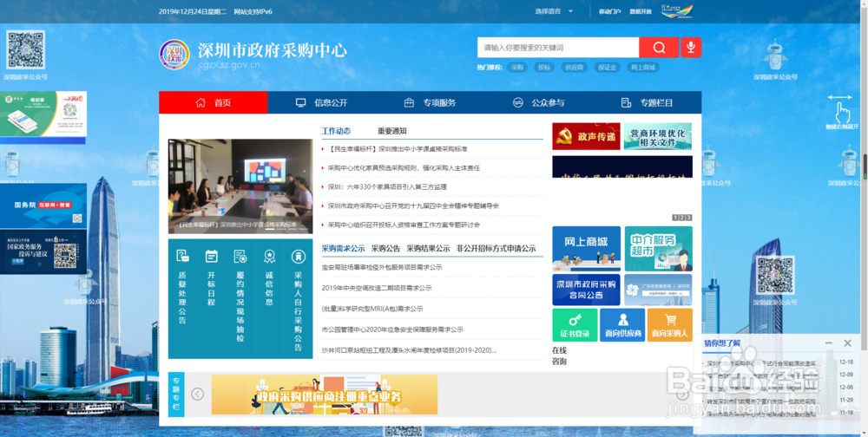Activate voice search microphone button
Image resolution: width=868 pixels, height=437 pixels.
(691, 48)
